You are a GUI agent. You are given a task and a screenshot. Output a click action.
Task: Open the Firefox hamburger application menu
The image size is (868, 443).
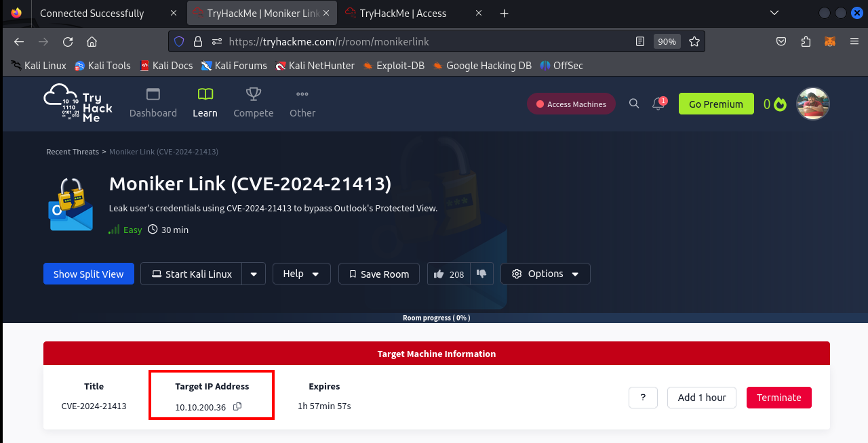point(854,41)
